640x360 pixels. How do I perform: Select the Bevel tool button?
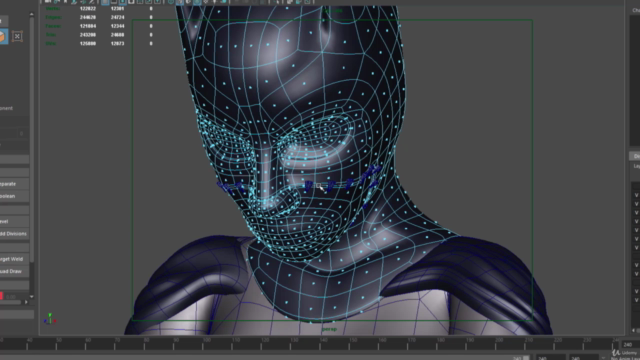point(14,221)
